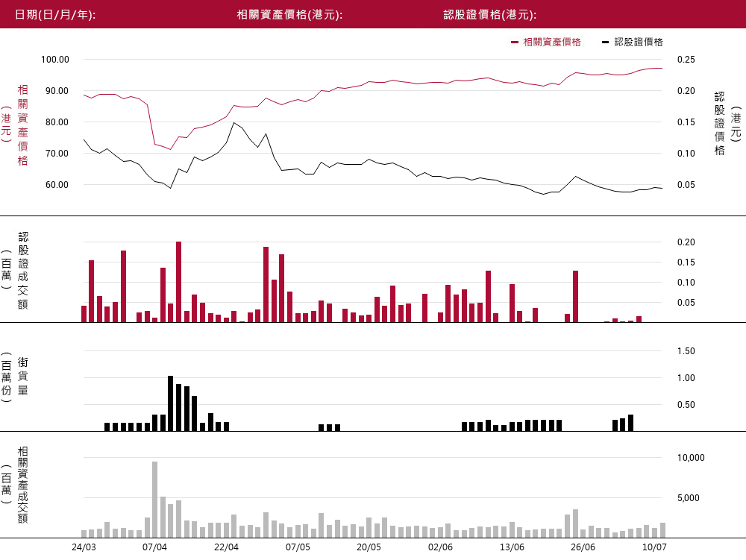Viewport: 746px width, 560px height.
Task: Click the 5,000 turnover axis value
Action: pyautogui.click(x=689, y=498)
